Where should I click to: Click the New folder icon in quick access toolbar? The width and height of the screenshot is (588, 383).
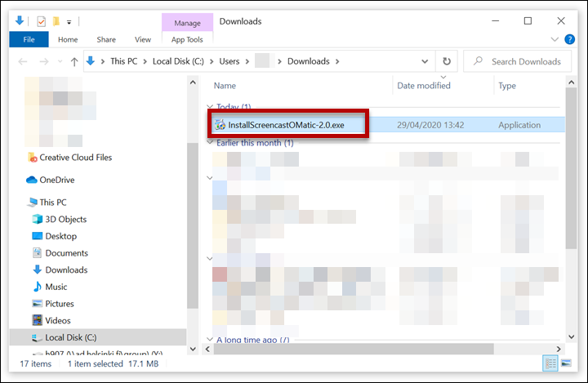pyautogui.click(x=56, y=21)
